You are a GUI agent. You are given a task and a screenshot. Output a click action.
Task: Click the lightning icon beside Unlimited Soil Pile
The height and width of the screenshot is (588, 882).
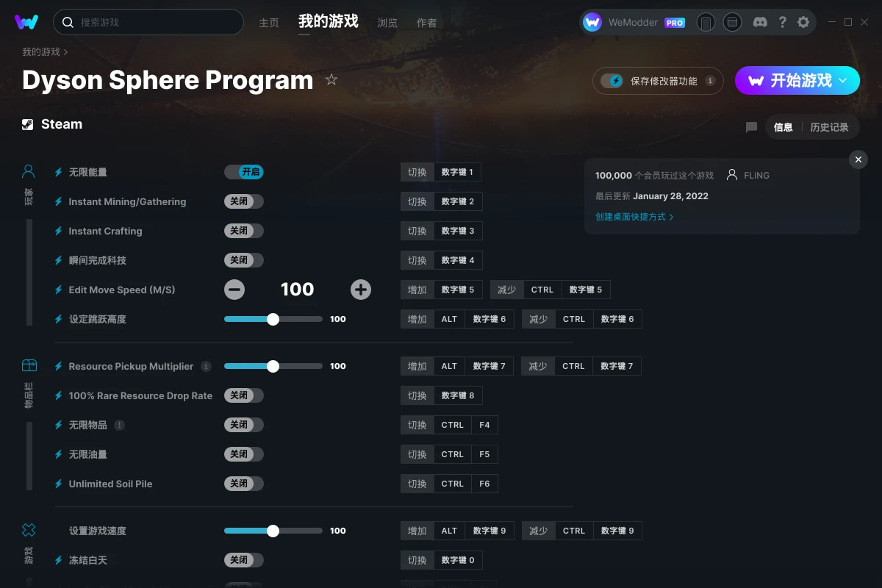[x=59, y=484]
